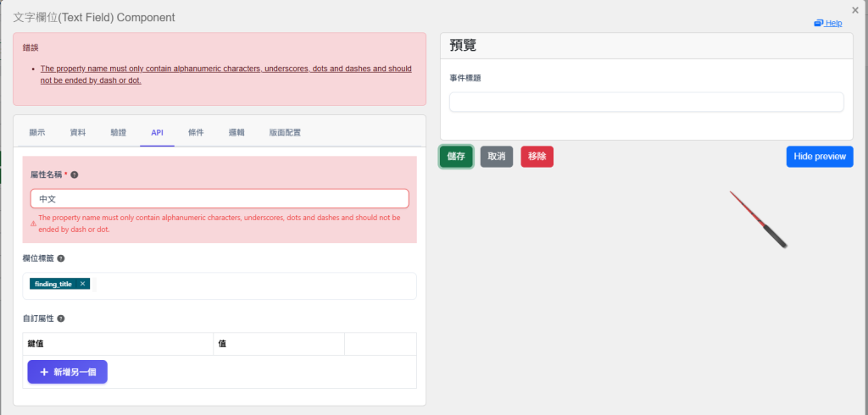Show help tooltip for 欄位標籤
The height and width of the screenshot is (415, 868).
tap(61, 258)
